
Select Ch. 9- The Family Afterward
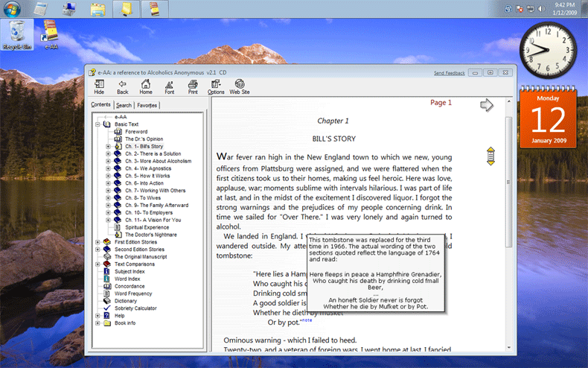pos(157,205)
